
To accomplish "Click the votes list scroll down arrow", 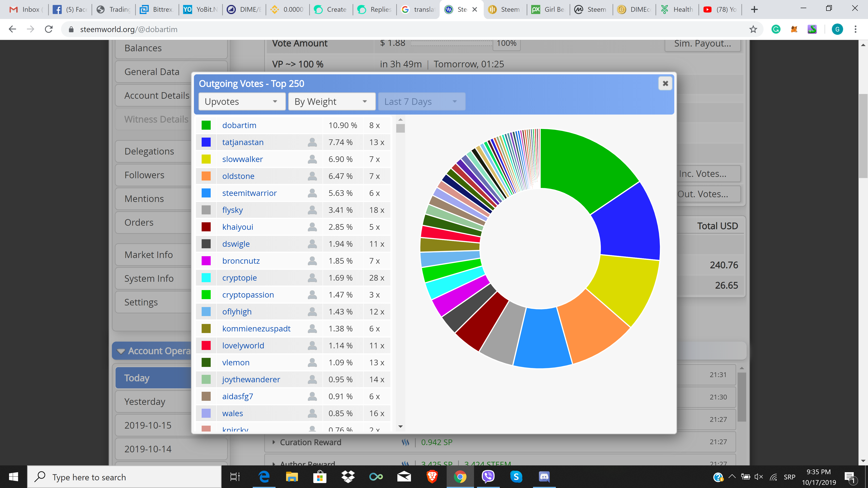I will pos(400,426).
